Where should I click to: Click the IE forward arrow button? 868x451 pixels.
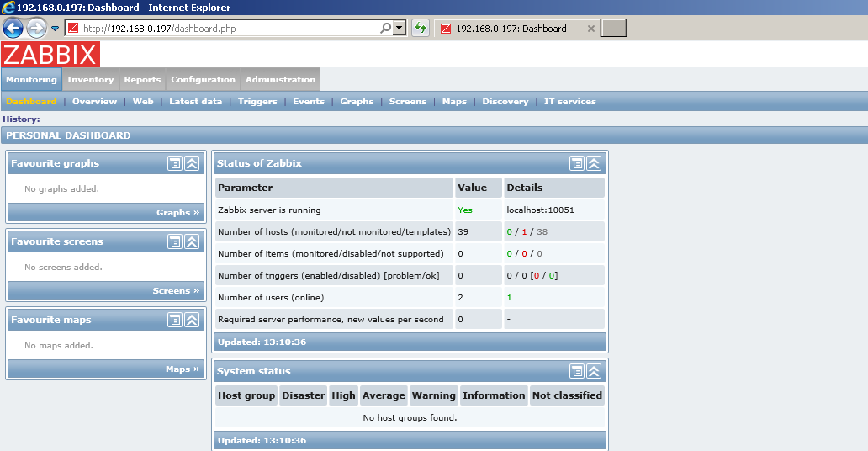click(x=36, y=28)
